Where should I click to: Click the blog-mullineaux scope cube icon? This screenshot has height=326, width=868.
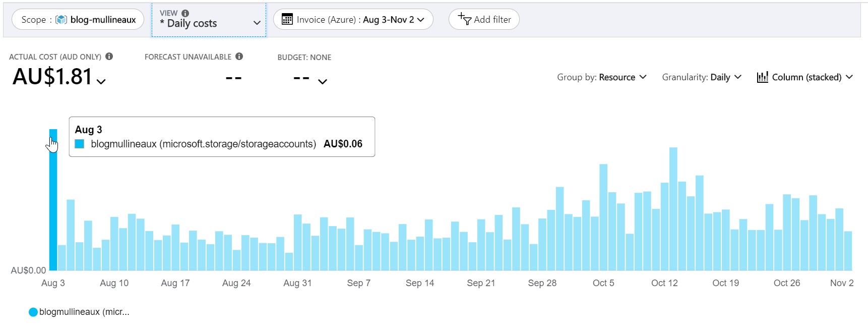(61, 20)
